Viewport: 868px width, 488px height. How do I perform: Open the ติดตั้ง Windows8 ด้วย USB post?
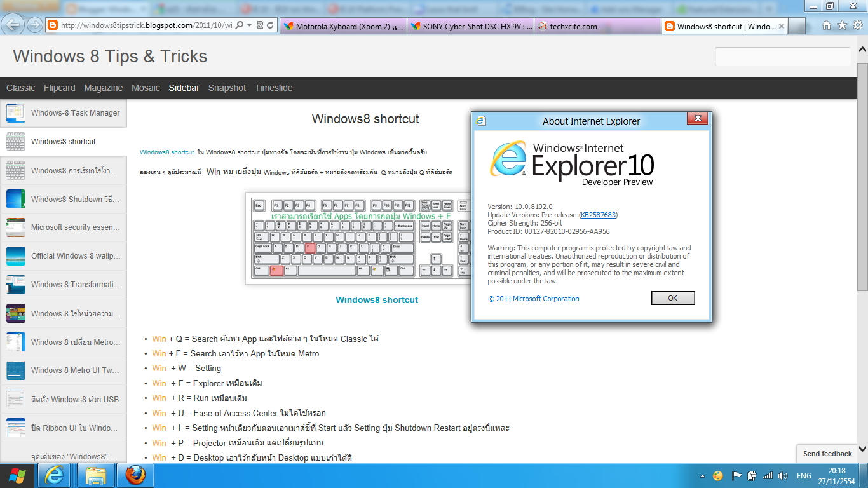coord(64,399)
